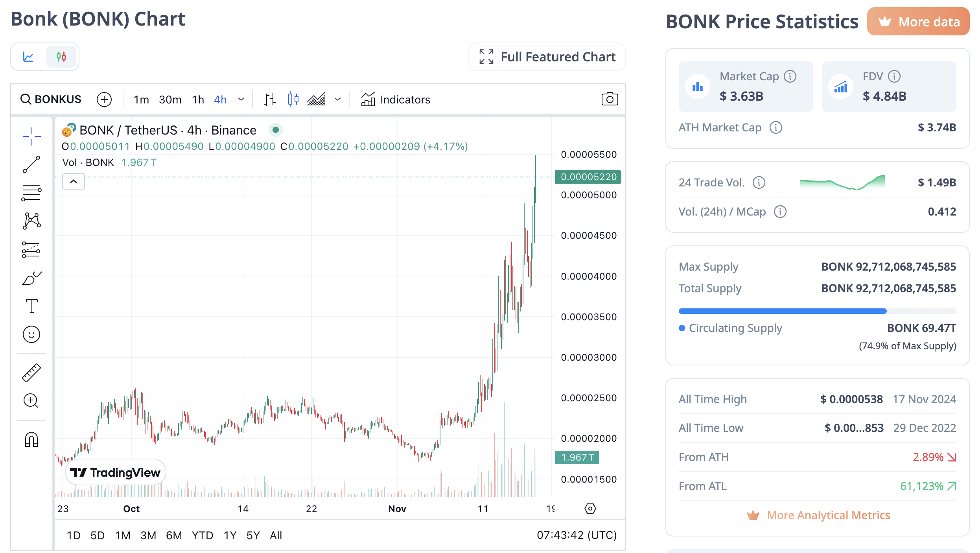980x553 pixels.
Task: Click the volume label 1.967 T
Action: (577, 457)
